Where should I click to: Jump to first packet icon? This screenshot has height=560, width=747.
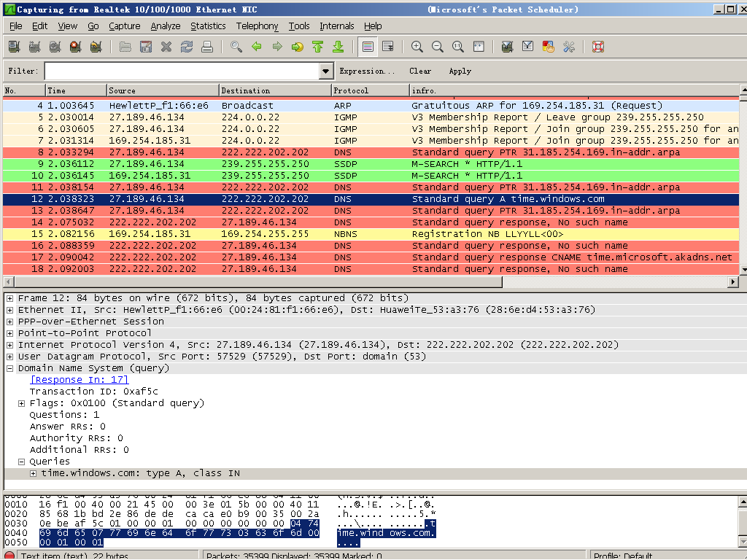[x=318, y=47]
